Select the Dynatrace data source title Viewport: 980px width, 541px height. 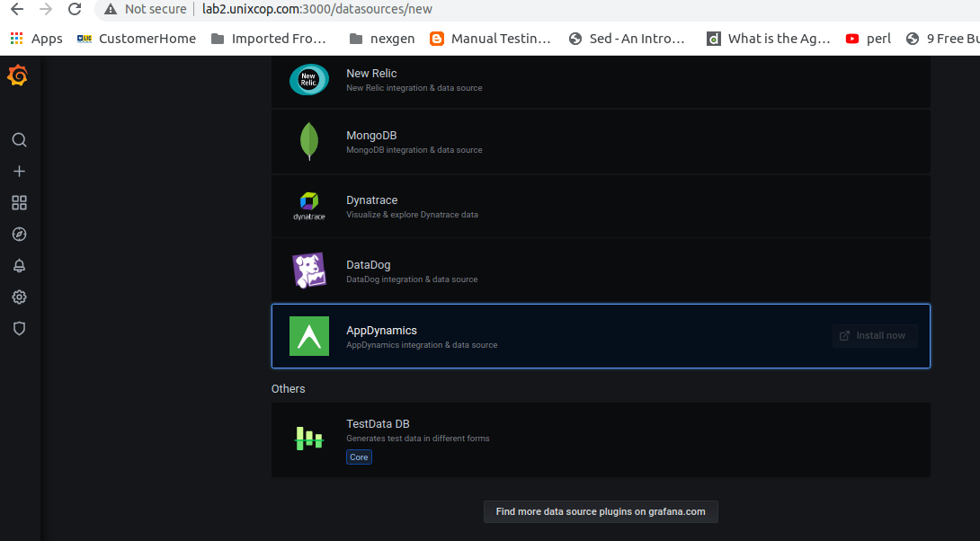372,200
